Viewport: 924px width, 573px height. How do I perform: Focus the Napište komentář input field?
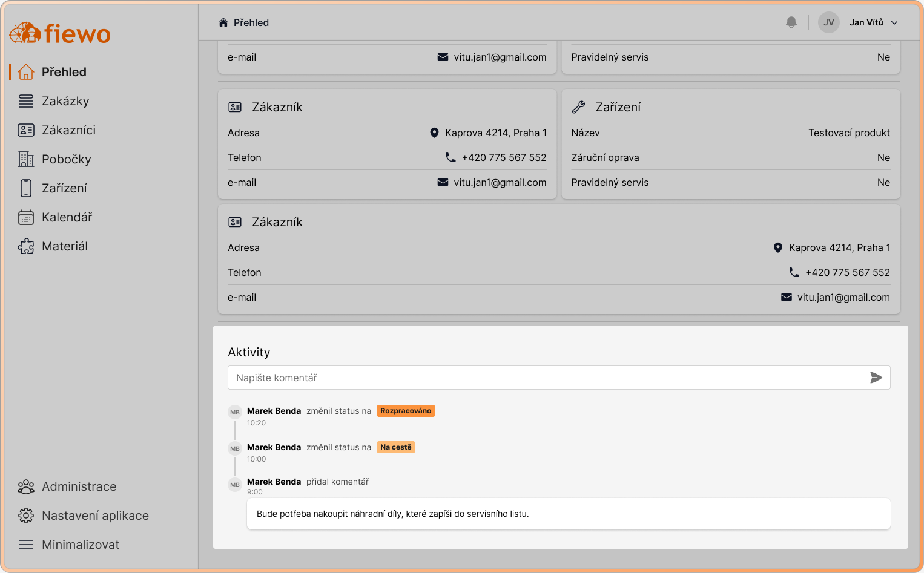pos(559,378)
